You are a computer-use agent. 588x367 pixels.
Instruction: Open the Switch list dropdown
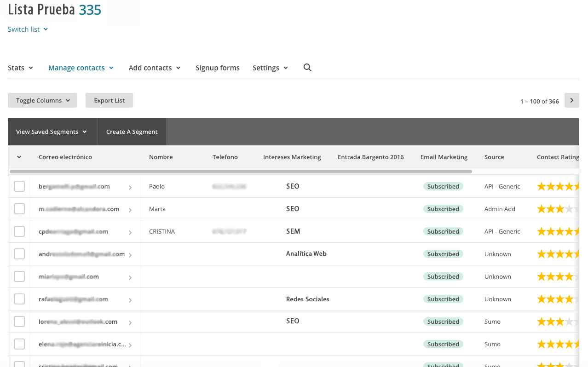(28, 29)
